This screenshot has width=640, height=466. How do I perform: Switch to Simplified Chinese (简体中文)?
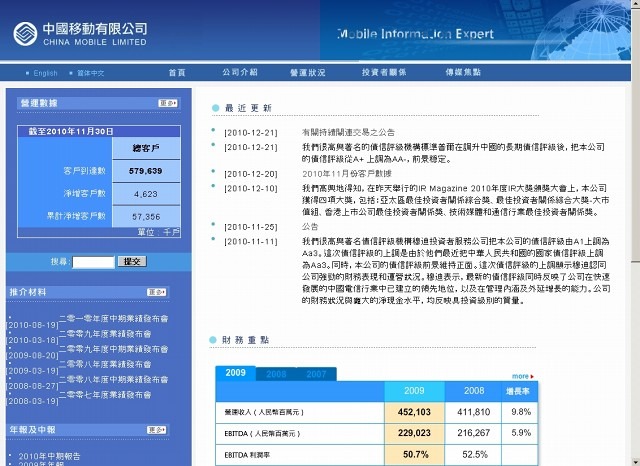point(91,73)
